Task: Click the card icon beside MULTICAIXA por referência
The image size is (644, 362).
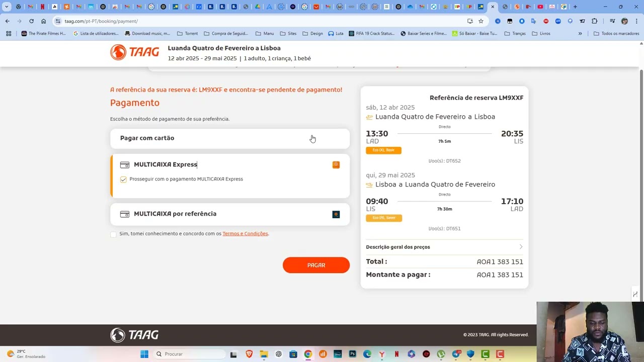Action: (125, 214)
